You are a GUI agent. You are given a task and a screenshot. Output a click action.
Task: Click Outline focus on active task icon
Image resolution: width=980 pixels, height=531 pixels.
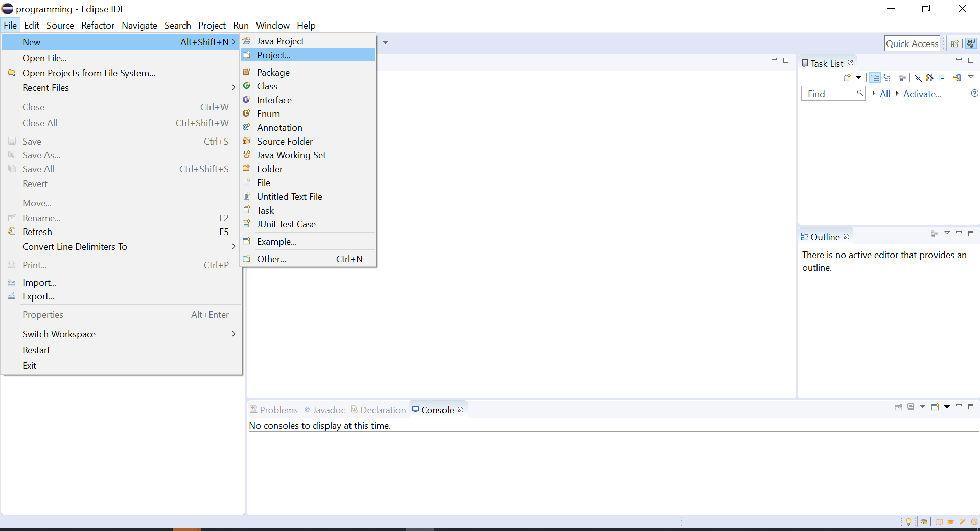click(934, 234)
